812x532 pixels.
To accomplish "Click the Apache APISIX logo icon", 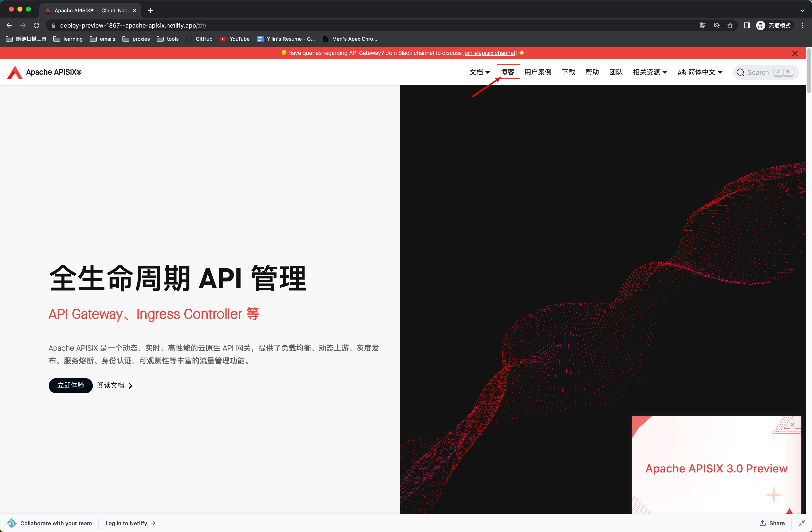I will [15, 72].
